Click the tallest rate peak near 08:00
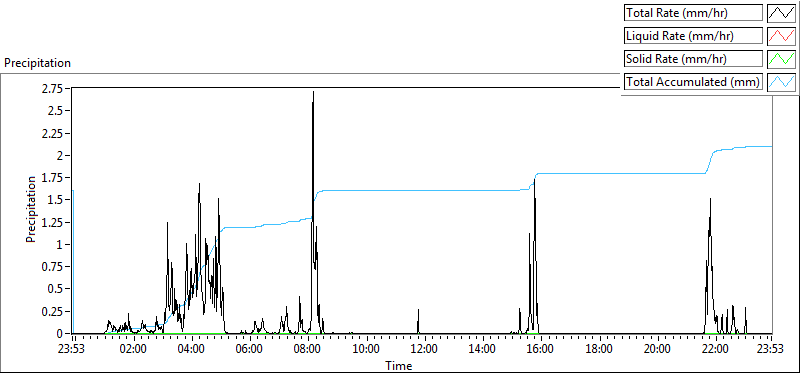Image resolution: width=800 pixels, height=373 pixels. click(x=313, y=92)
